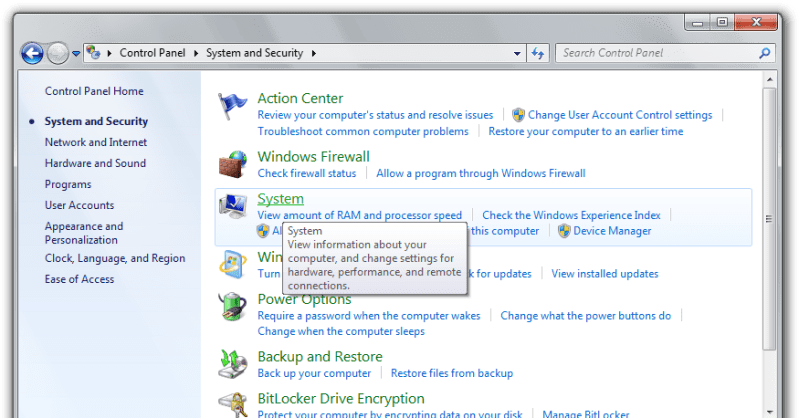Expand the chevron before Control Panel breadcrumb

(109, 53)
